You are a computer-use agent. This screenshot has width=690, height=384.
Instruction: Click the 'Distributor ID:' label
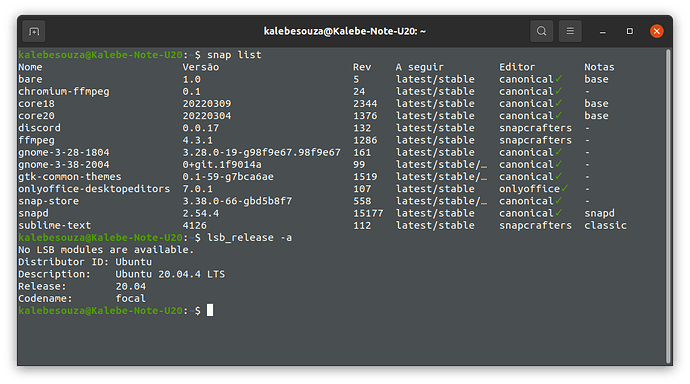coord(64,262)
